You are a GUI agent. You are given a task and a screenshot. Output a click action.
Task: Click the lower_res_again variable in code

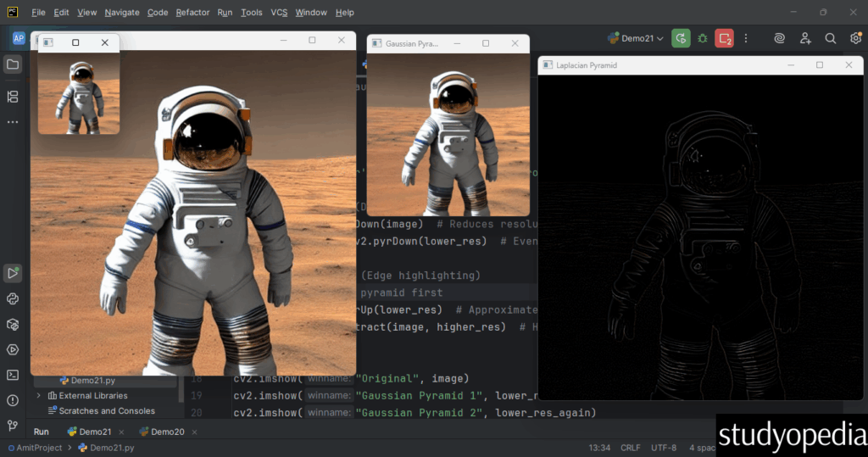tap(542, 413)
